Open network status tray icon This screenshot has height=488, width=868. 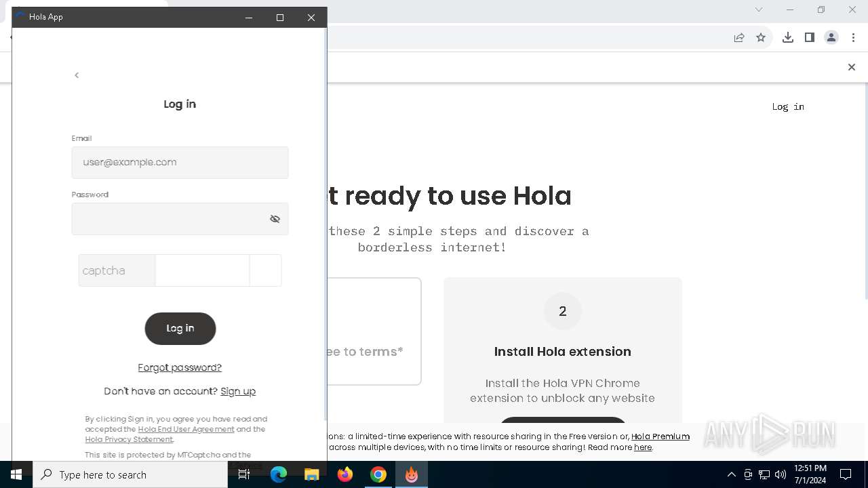point(764,474)
